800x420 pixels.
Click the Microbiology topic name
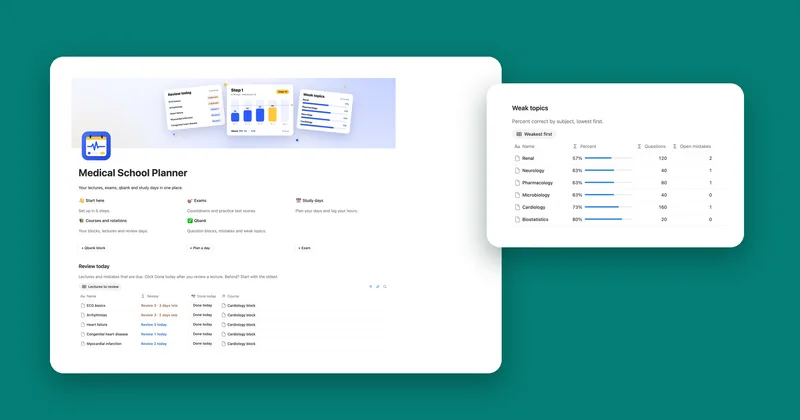pos(536,195)
